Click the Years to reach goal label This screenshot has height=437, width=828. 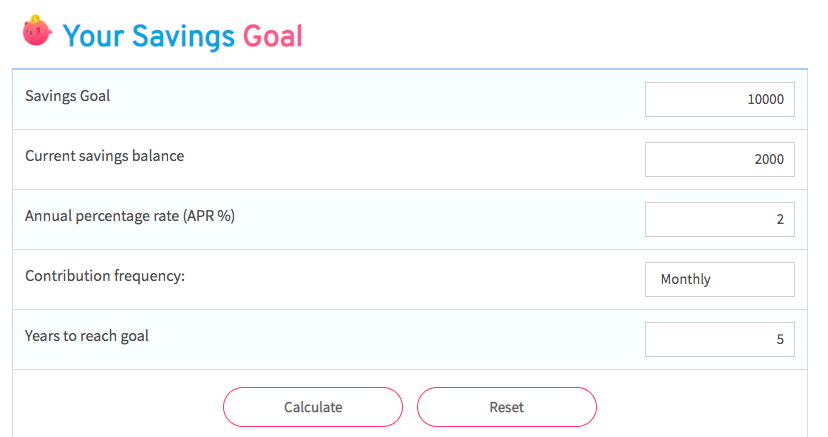tap(87, 336)
